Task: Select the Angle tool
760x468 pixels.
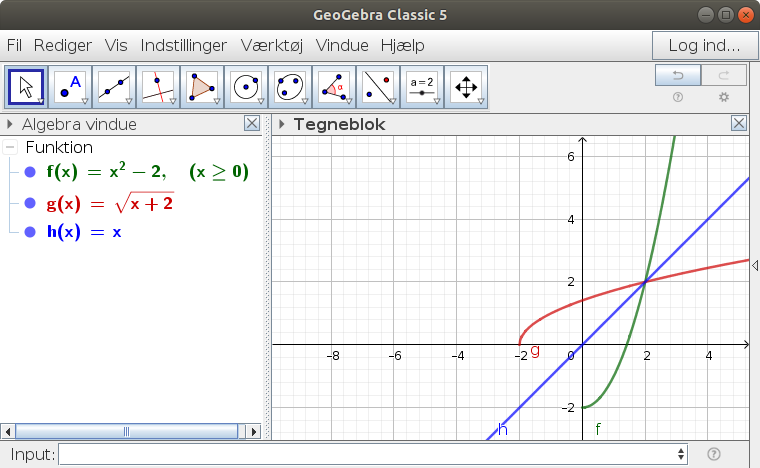Action: [334, 87]
